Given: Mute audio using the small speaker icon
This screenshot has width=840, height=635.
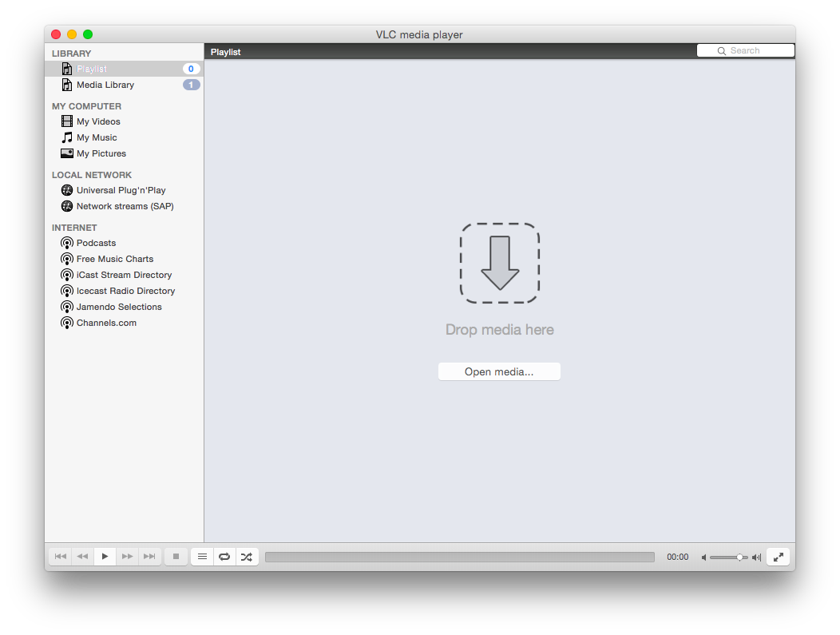Looking at the screenshot, I should (x=704, y=558).
